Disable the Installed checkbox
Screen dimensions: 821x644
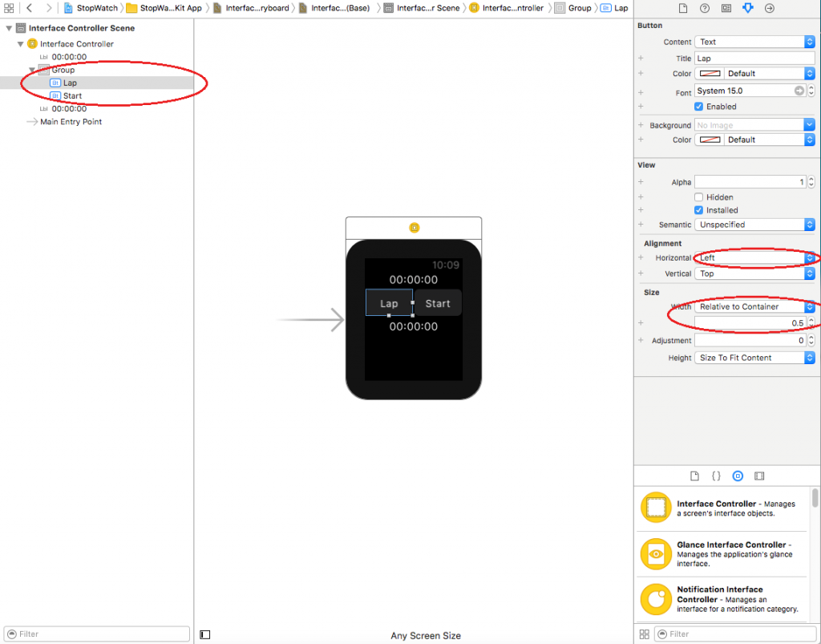click(x=698, y=209)
